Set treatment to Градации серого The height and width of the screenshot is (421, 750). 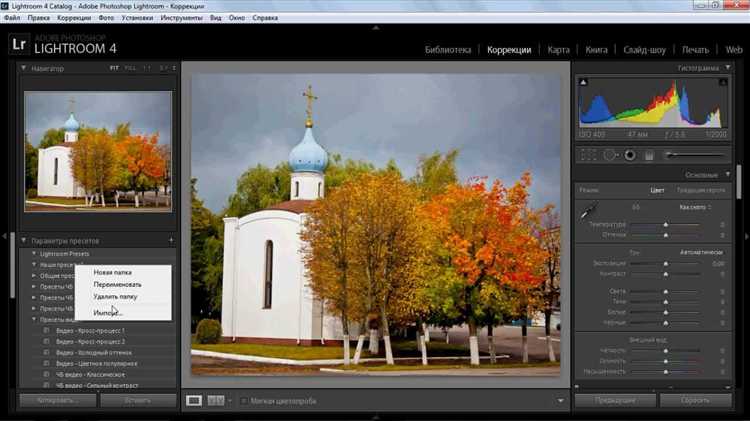click(701, 190)
